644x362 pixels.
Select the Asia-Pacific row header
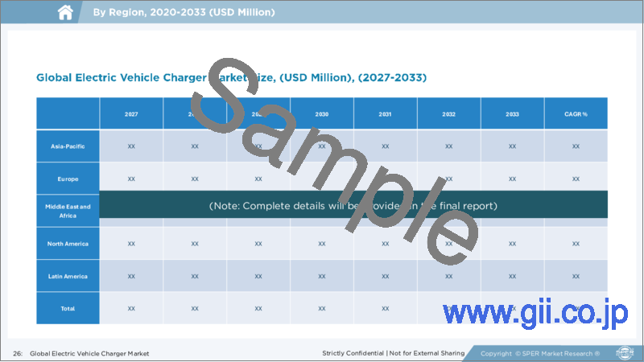pyautogui.click(x=68, y=146)
